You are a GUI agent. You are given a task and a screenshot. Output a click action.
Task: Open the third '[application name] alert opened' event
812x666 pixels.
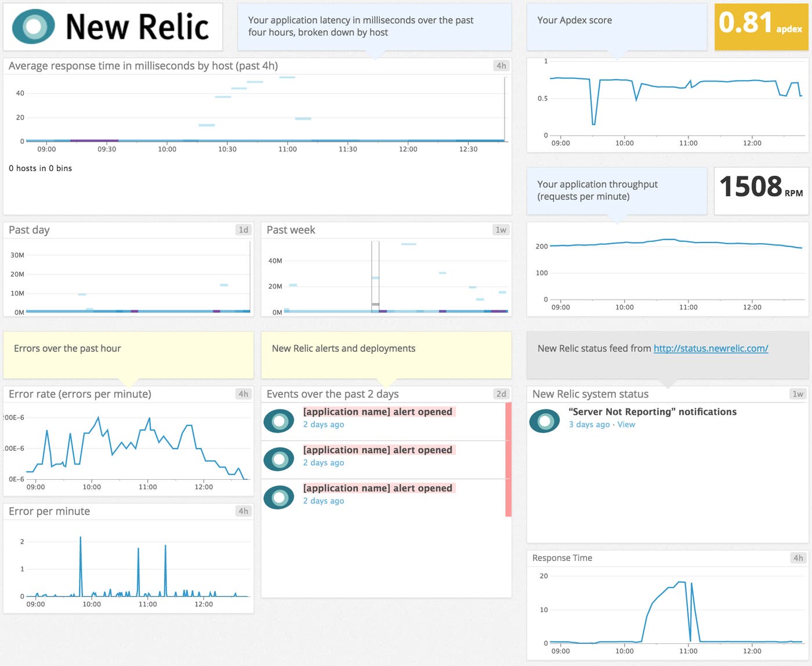[x=378, y=488]
